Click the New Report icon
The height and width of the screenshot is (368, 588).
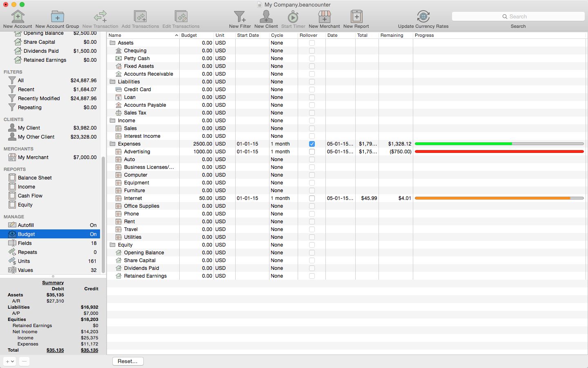tap(356, 16)
